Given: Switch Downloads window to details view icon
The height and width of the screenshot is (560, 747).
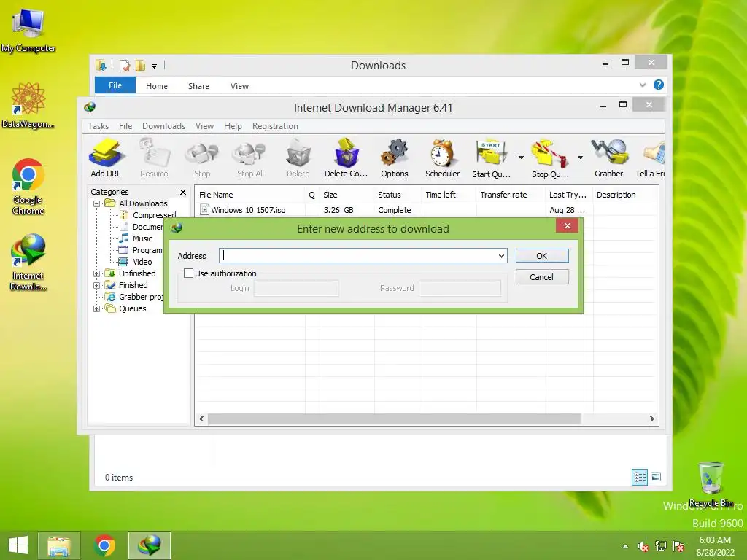Looking at the screenshot, I should 639,477.
